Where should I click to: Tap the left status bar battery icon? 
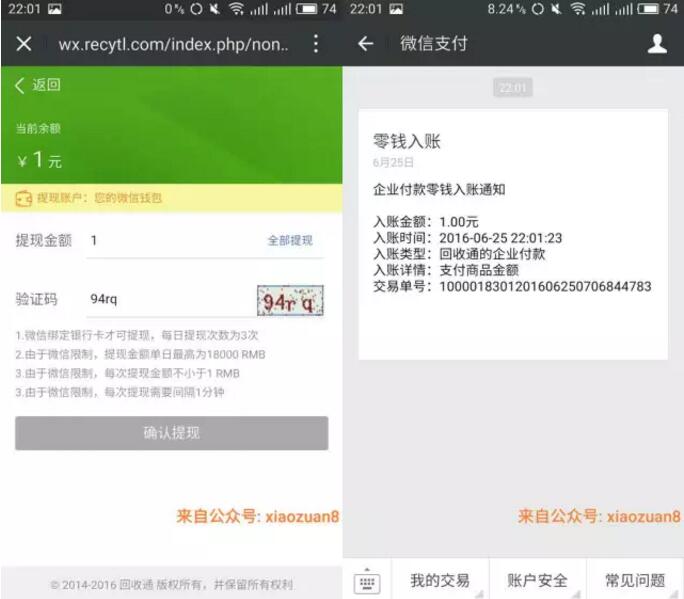point(306,9)
